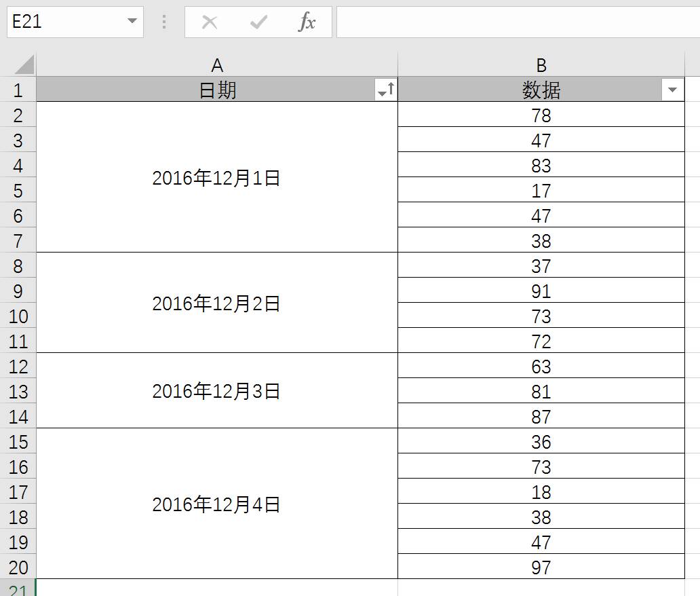Click the Cancel X formula bar icon

point(210,22)
